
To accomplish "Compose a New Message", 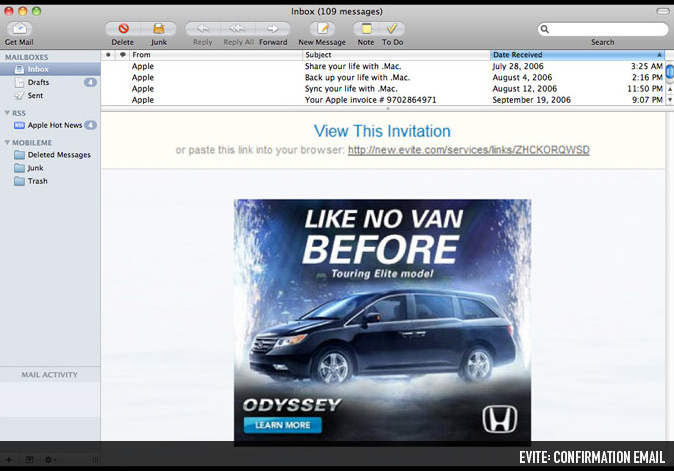I will tap(322, 29).
